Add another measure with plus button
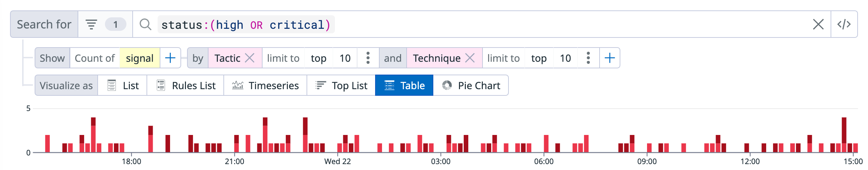This screenshot has width=868, height=170. (170, 58)
